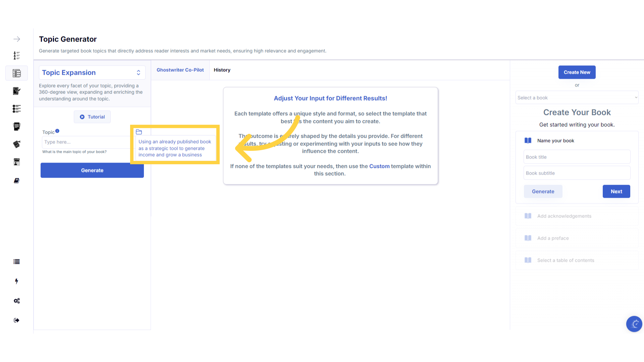Open the Topic Expansion template dropdown

92,73
